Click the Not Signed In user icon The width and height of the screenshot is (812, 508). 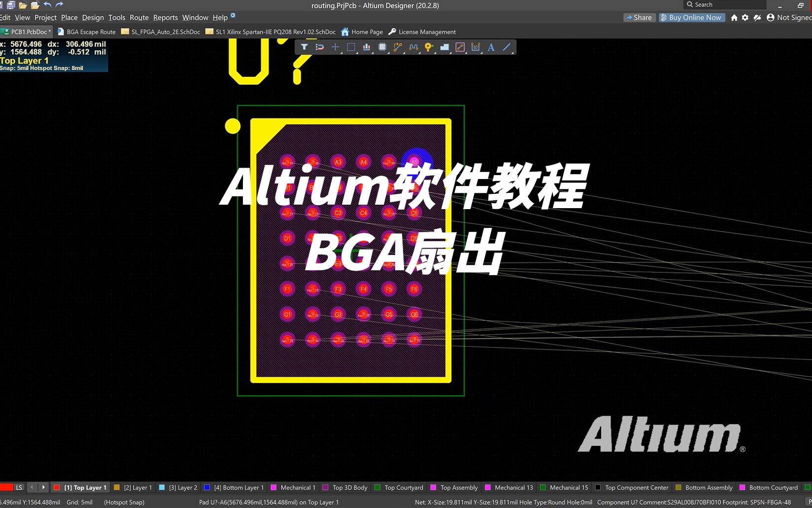coord(771,17)
